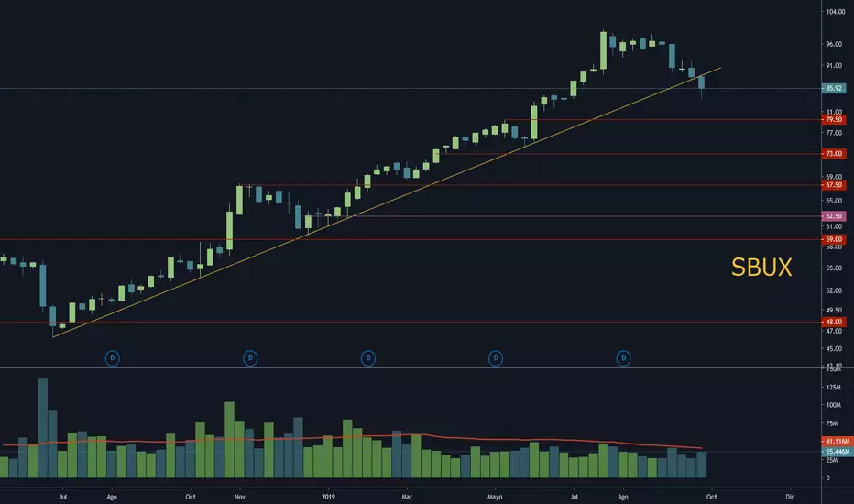Click the Nov time axis label
This screenshot has width=854, height=504.
240,497
